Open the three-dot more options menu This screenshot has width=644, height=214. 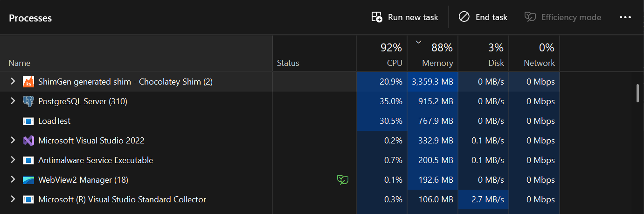[x=625, y=17]
